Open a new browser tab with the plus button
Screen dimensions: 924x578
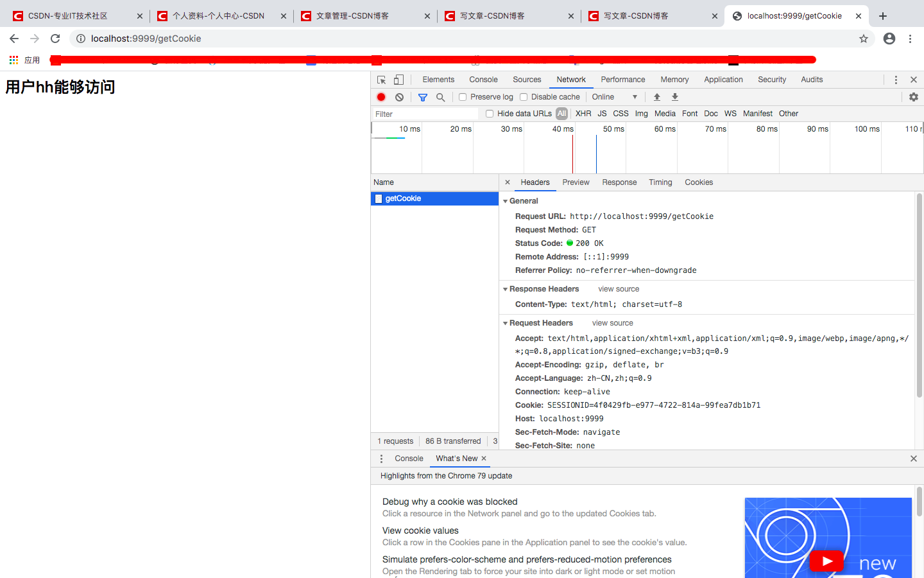point(883,16)
